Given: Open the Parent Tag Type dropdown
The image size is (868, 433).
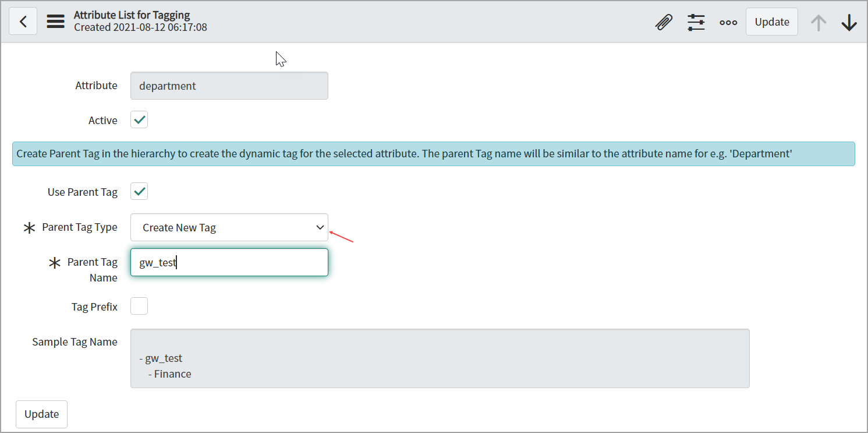Looking at the screenshot, I should [x=229, y=227].
